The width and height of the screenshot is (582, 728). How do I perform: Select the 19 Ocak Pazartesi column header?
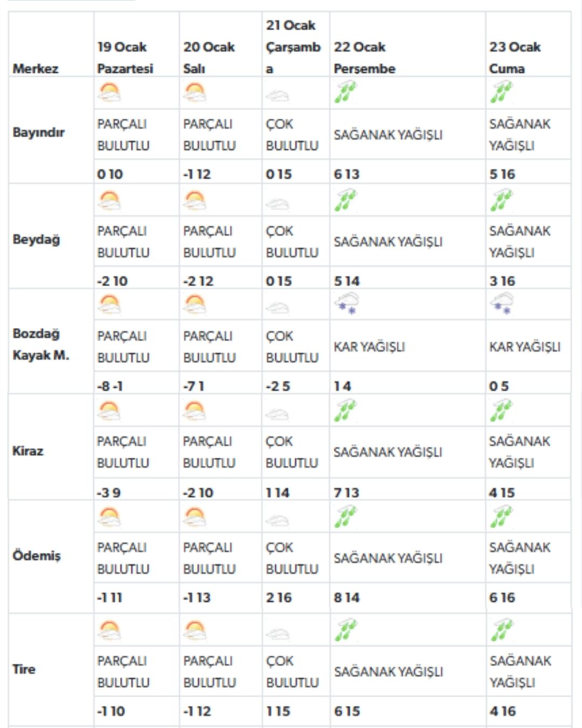[x=125, y=58]
